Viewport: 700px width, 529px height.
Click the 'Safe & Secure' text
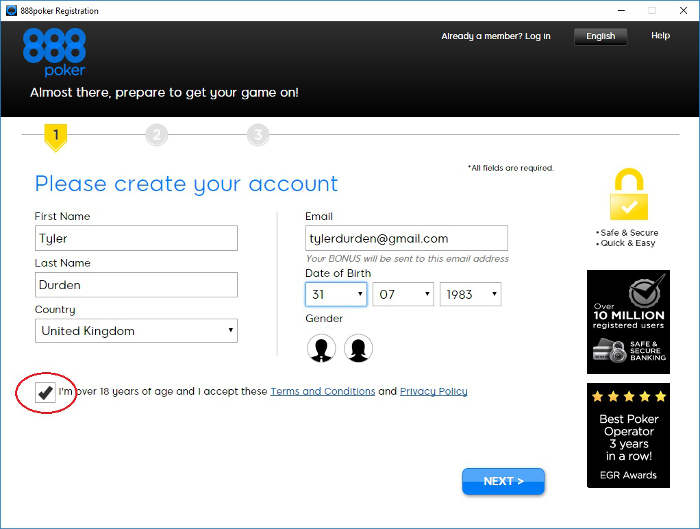point(627,233)
